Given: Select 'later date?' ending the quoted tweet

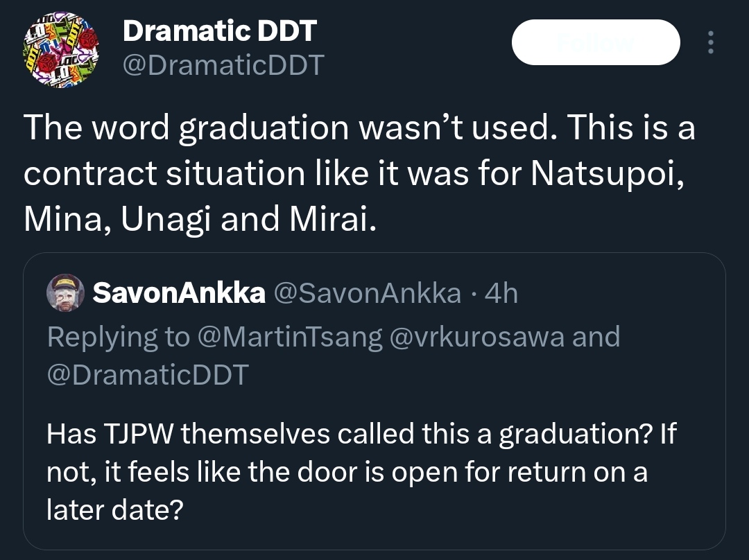Looking at the screenshot, I should point(115,509).
